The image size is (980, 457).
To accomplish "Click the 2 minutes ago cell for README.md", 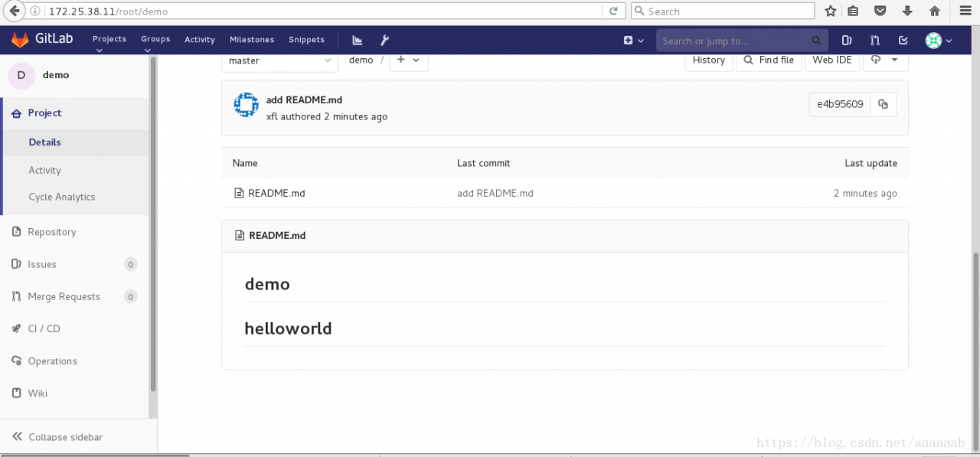I will click(865, 193).
